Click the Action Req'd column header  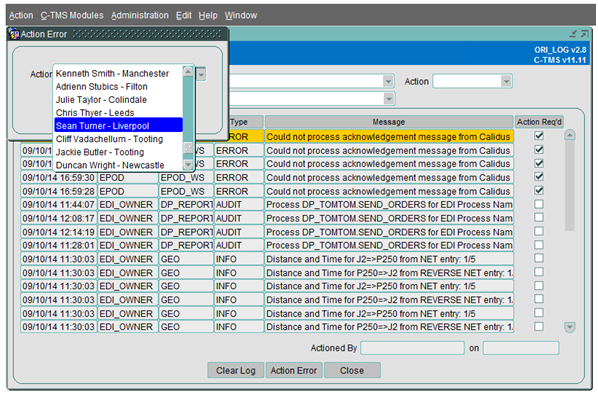coord(539,122)
